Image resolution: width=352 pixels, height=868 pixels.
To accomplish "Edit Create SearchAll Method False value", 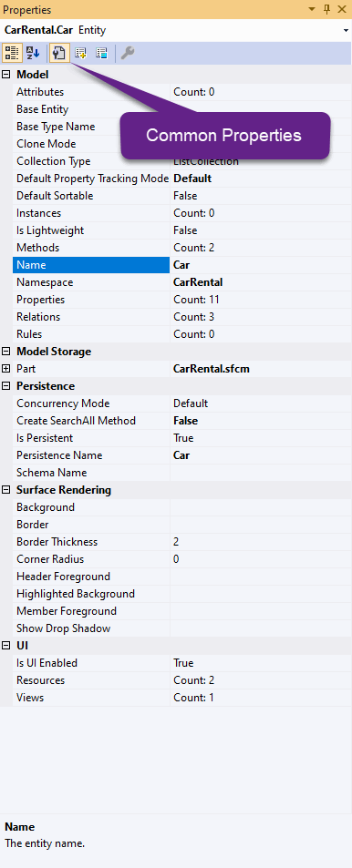I will pyautogui.click(x=261, y=421).
